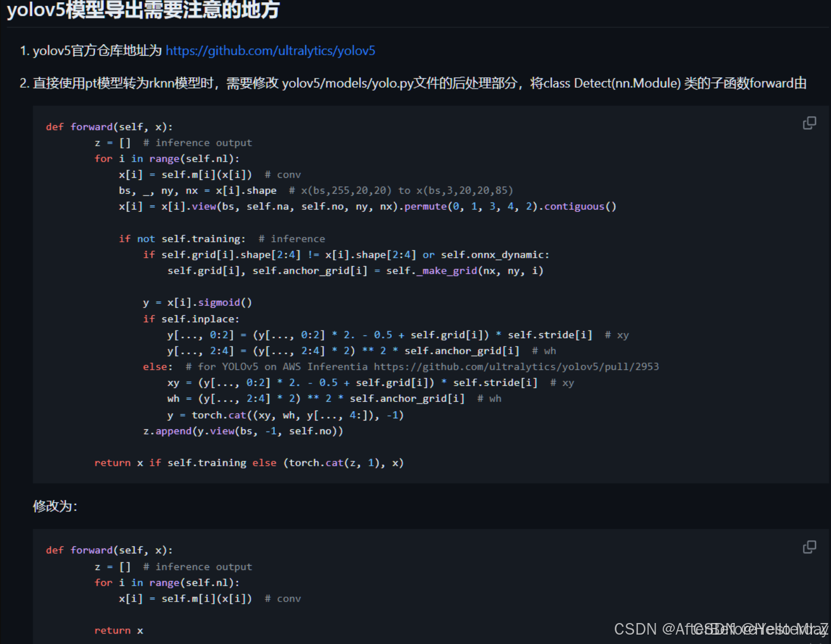Image resolution: width=831 pixels, height=644 pixels.
Task: Click the line containing 'self.onnx_dynamic:'
Action: point(346,254)
